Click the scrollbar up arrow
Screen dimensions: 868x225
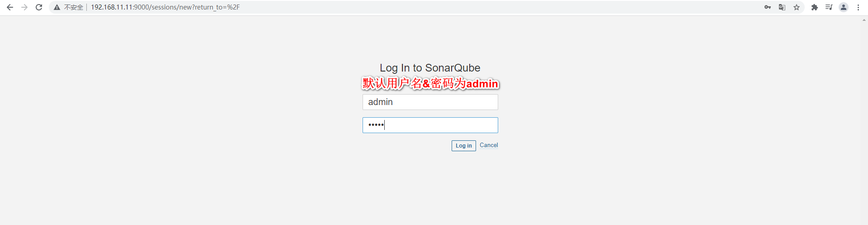pyautogui.click(x=864, y=20)
